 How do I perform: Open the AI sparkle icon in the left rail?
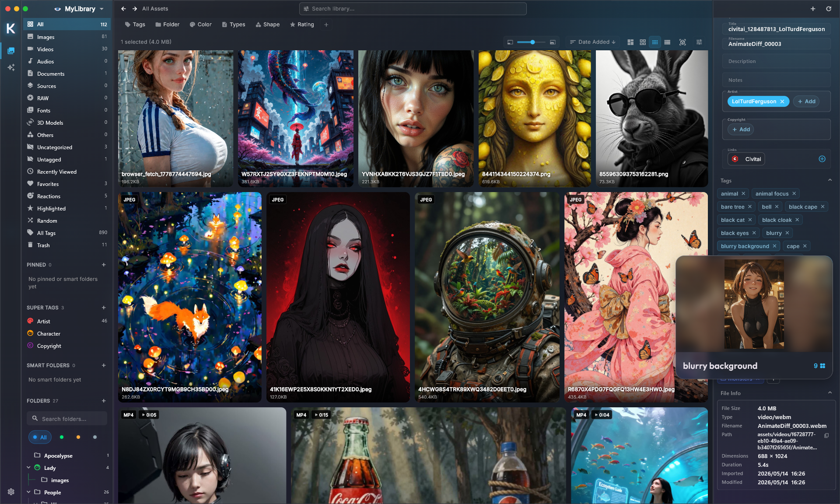11,67
